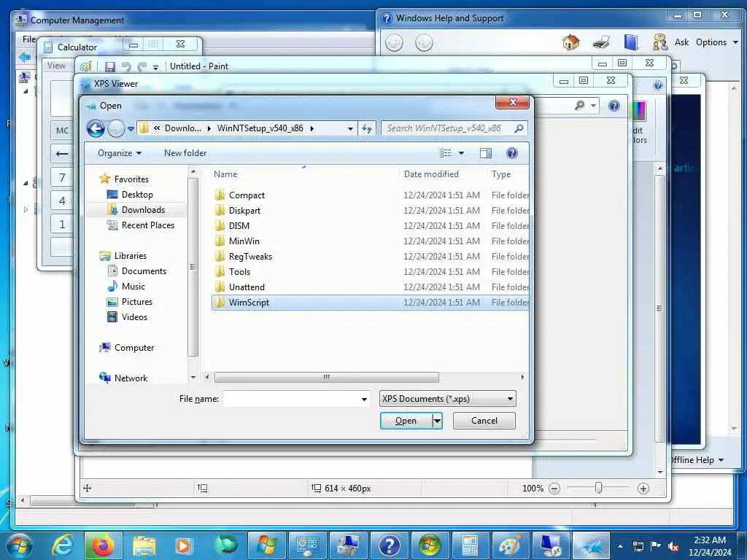
Task: Click Ask in Windows Help and Support
Action: click(681, 42)
